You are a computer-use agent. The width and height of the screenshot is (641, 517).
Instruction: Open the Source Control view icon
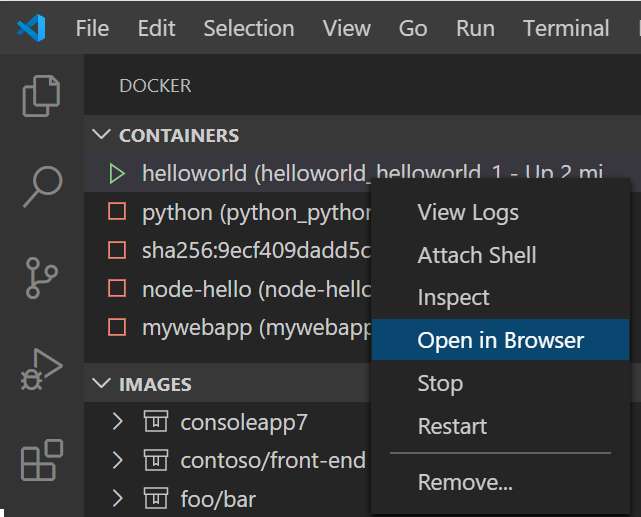click(41, 278)
